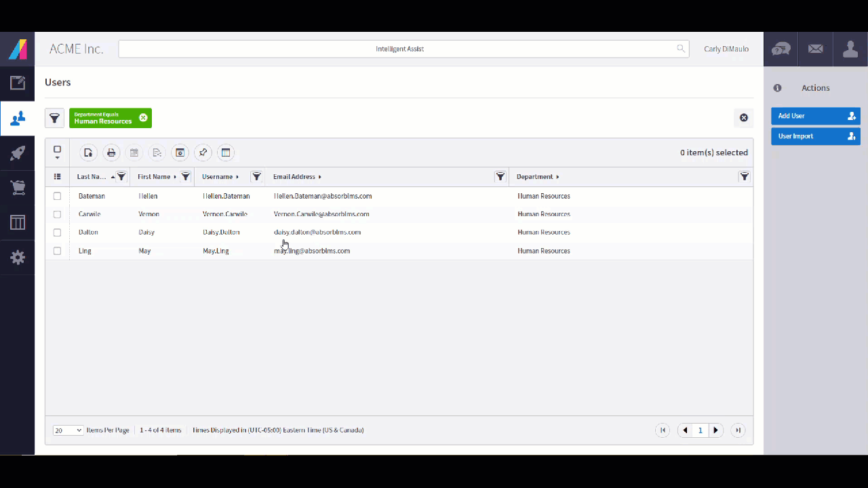This screenshot has width=868, height=488.
Task: Remove the Human Resources department filter
Action: click(143, 118)
